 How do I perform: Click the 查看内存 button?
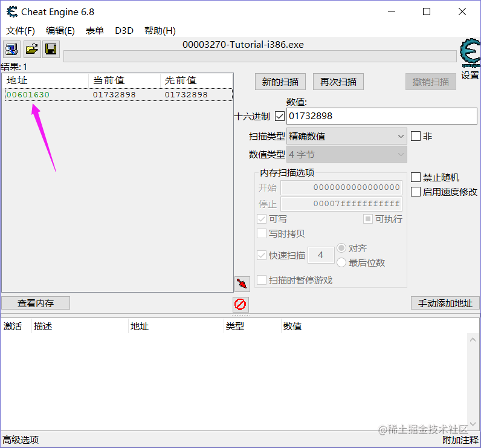coord(36,303)
